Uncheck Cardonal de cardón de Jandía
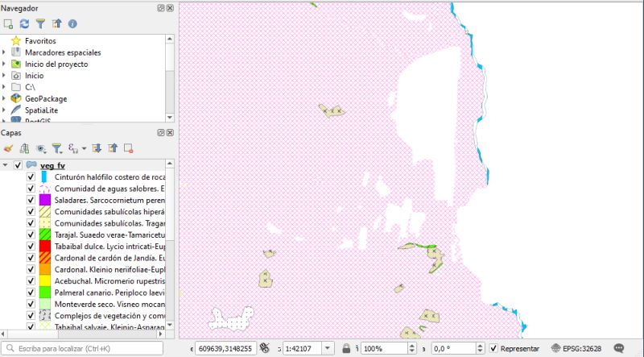This screenshot has width=644, height=357. [31, 257]
